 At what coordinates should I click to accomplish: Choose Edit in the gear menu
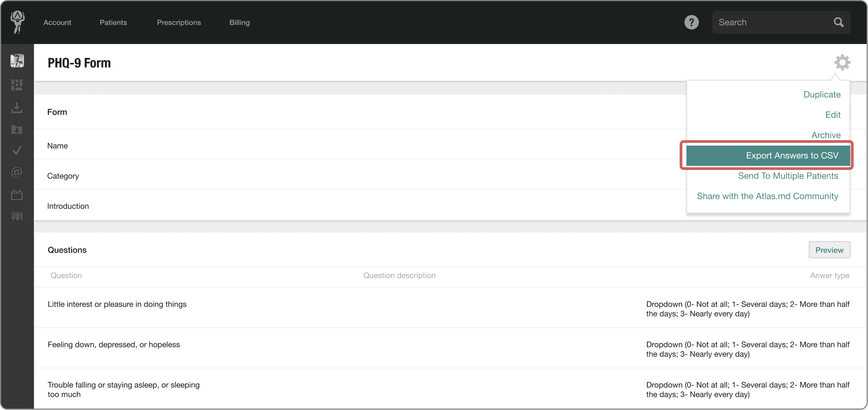[x=833, y=115]
